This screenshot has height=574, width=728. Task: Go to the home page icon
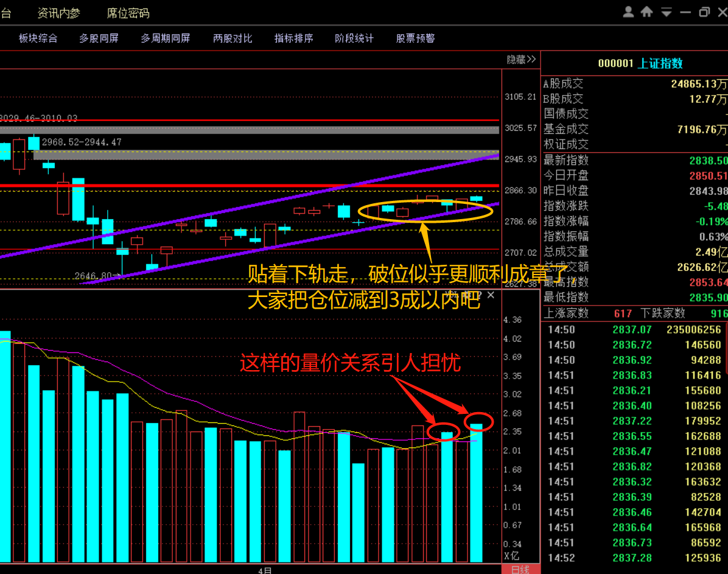coord(647,12)
